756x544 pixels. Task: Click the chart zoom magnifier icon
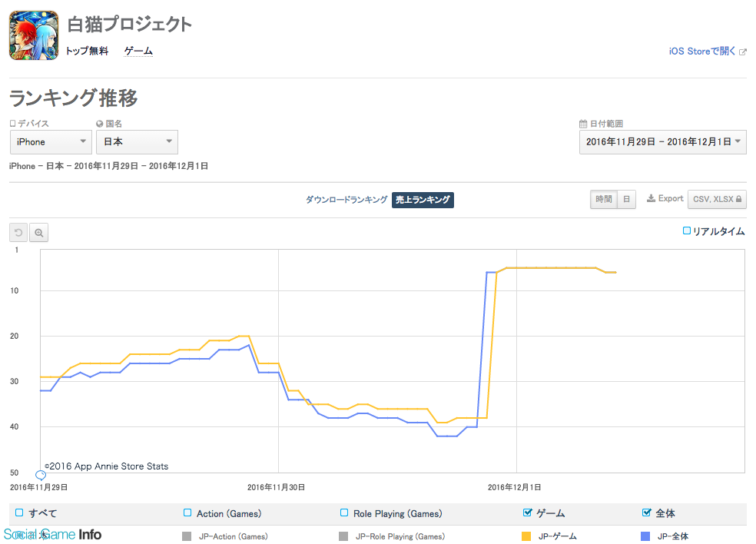click(x=38, y=233)
